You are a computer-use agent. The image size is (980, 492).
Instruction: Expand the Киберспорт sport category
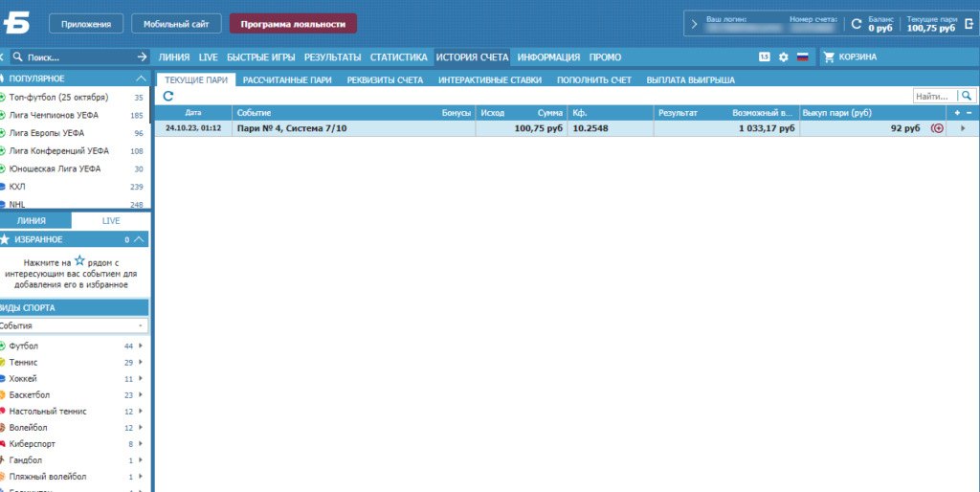[x=141, y=444]
